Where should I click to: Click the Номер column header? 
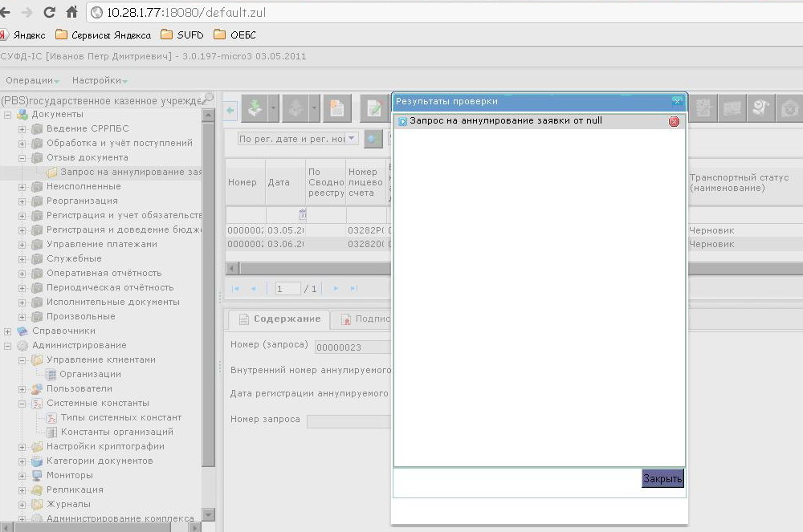click(245, 182)
